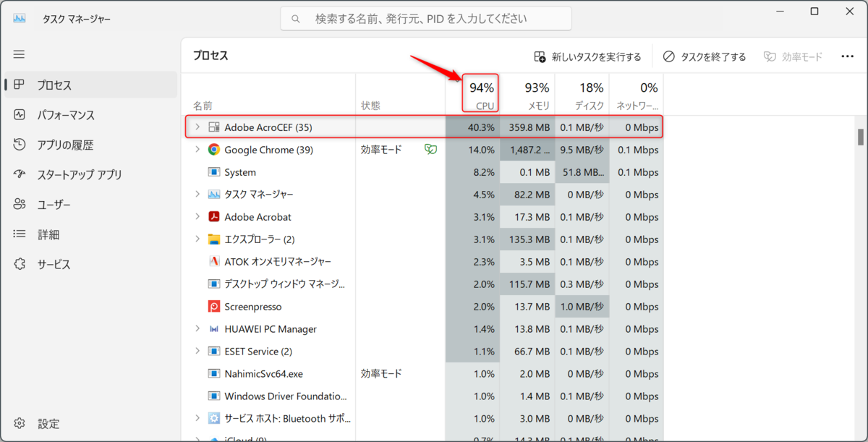Image resolution: width=868 pixels, height=442 pixels.
Task: Click タスクを終了する button
Action: (705, 56)
